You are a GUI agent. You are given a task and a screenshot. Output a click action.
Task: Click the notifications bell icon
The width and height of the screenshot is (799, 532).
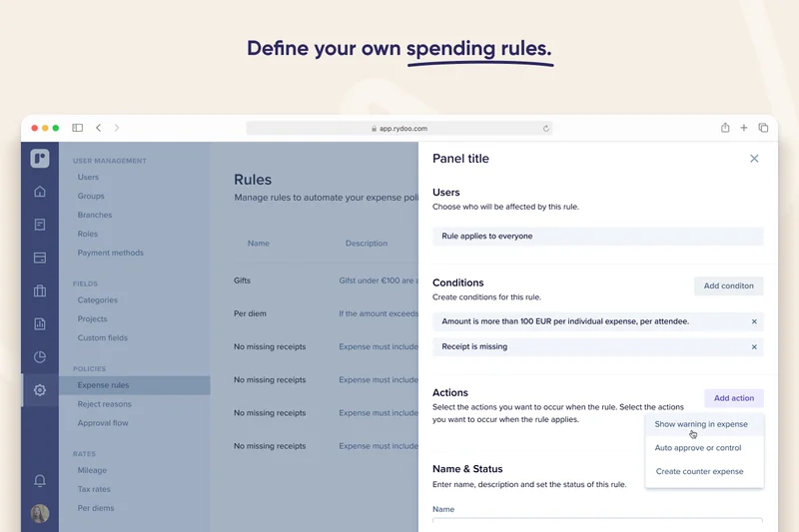tap(40, 480)
